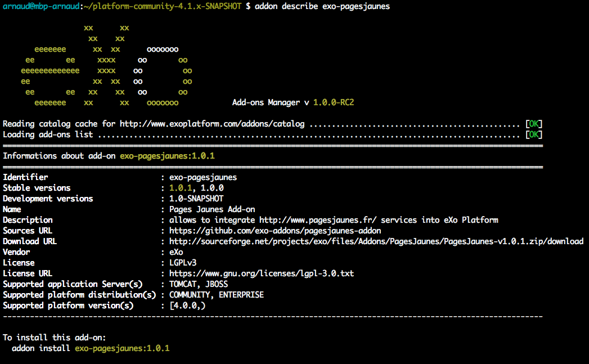Click the development version '1.0-SNAPSHOT'

point(196,199)
